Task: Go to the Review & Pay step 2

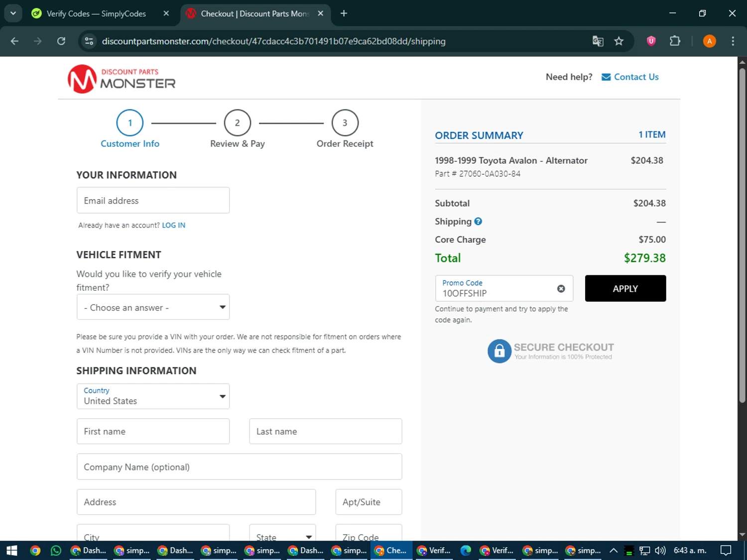Action: point(238,122)
